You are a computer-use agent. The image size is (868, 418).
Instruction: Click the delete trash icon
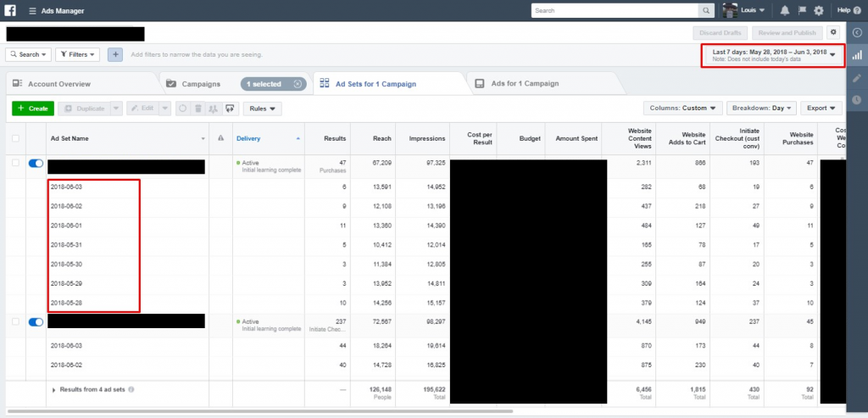(x=198, y=109)
